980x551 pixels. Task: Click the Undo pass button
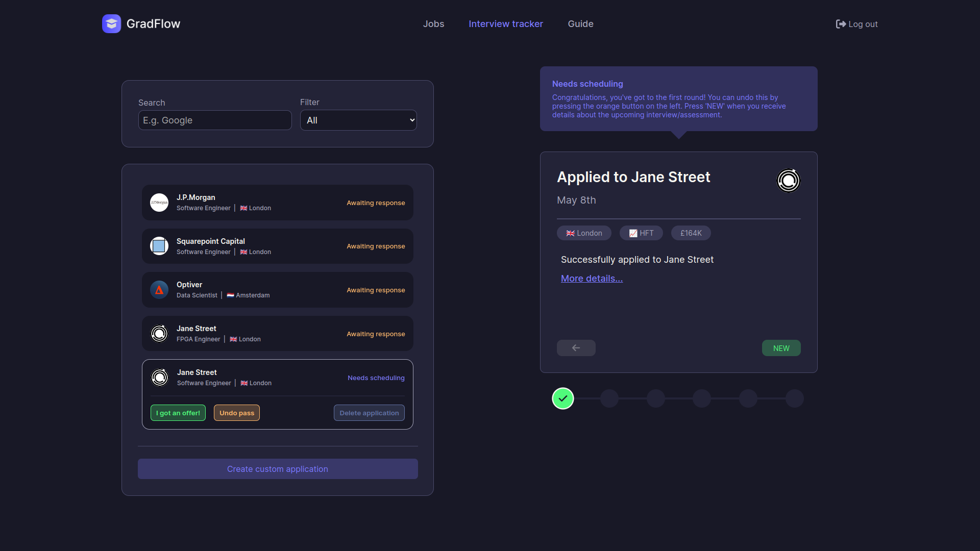[x=237, y=413]
